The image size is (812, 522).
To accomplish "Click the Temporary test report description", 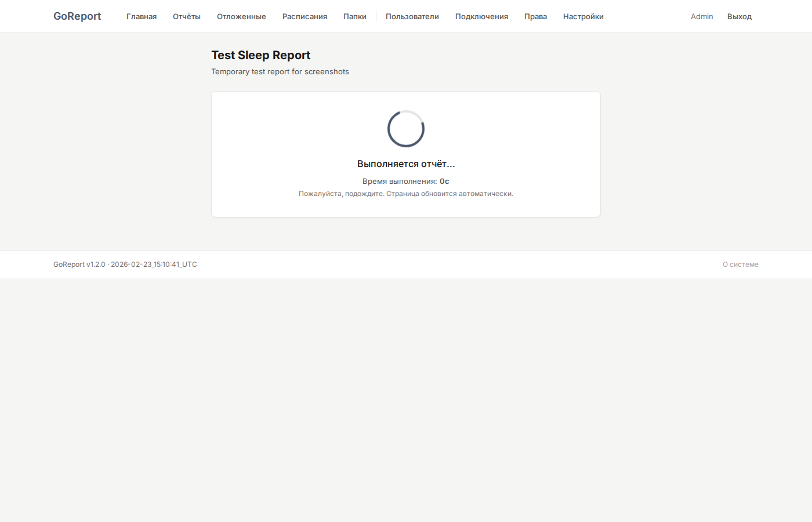I will [x=280, y=72].
